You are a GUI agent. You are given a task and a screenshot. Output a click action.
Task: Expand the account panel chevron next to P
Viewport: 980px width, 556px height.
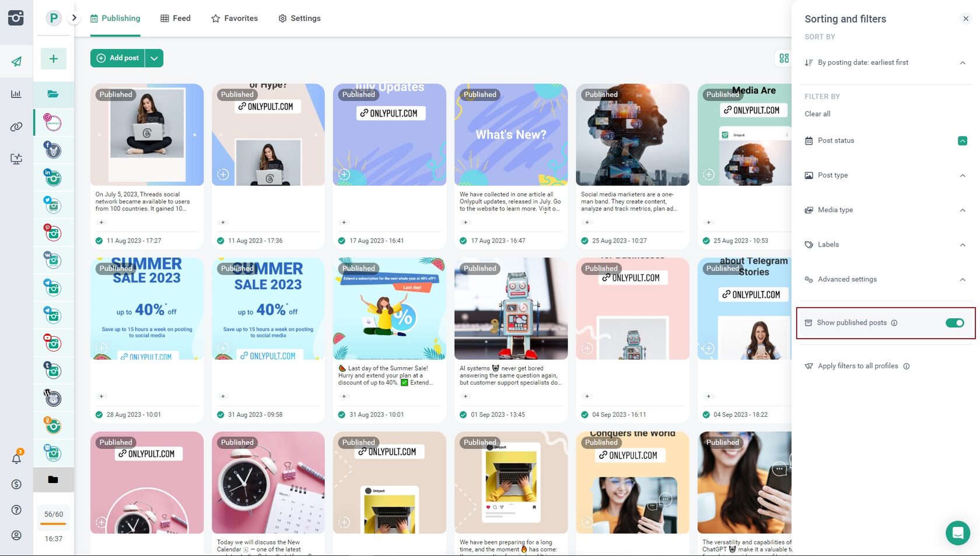click(74, 18)
